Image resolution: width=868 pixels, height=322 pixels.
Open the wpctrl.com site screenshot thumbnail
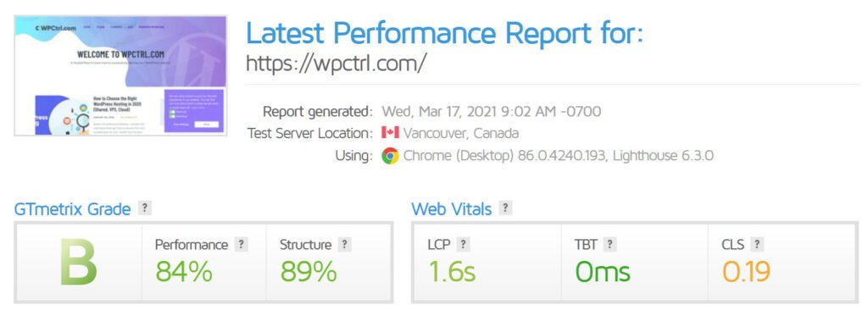[x=120, y=75]
